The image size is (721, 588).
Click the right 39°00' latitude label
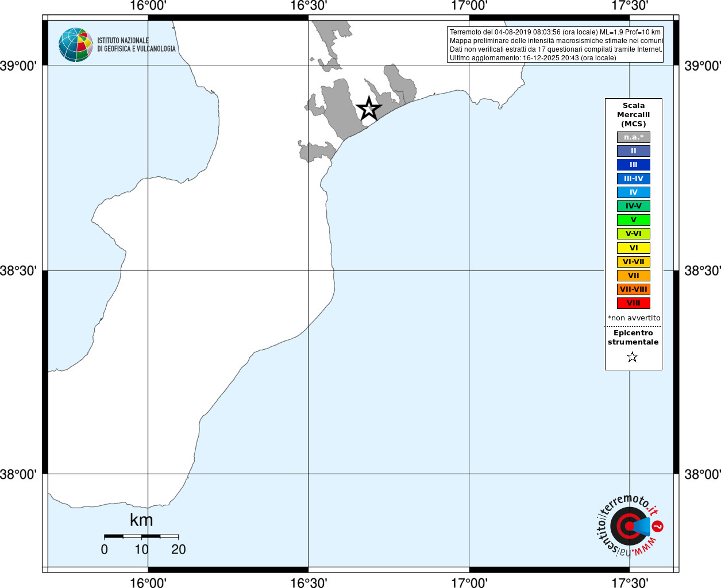pyautogui.click(x=702, y=65)
